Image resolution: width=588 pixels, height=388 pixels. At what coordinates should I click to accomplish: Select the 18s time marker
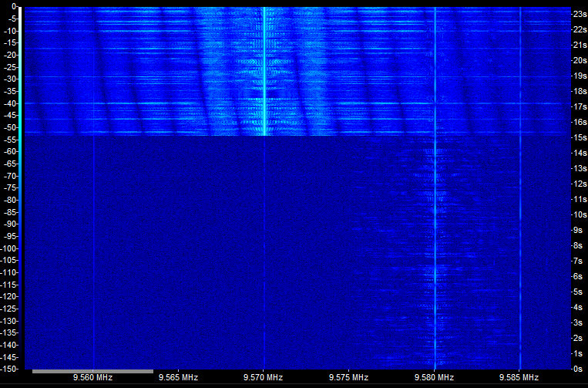580,91
